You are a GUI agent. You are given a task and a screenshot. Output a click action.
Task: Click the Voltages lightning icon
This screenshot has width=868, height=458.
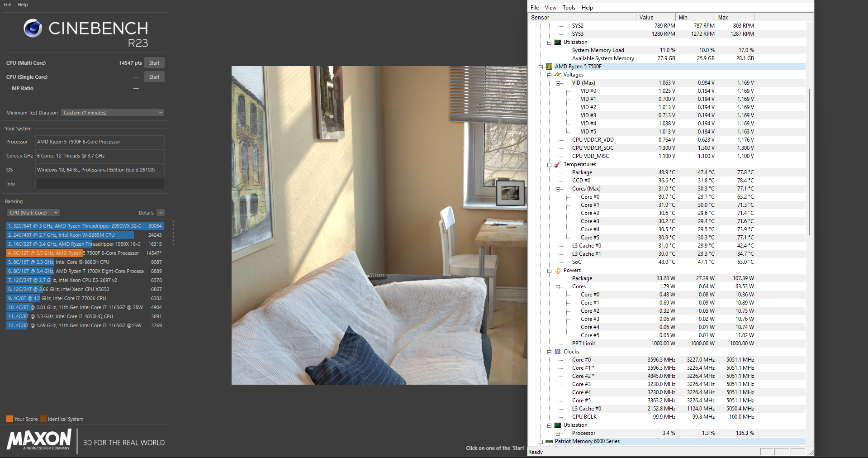tap(558, 75)
